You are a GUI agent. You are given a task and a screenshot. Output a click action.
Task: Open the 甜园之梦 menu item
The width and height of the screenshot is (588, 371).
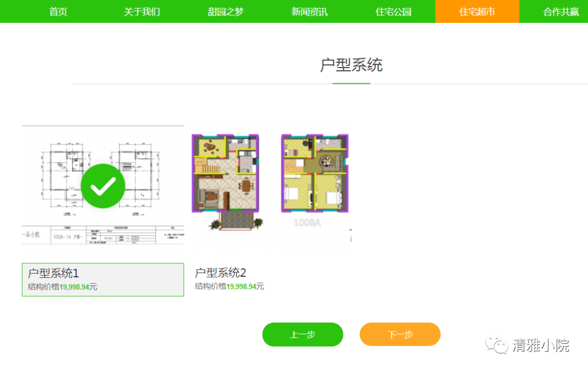pyautogui.click(x=226, y=11)
